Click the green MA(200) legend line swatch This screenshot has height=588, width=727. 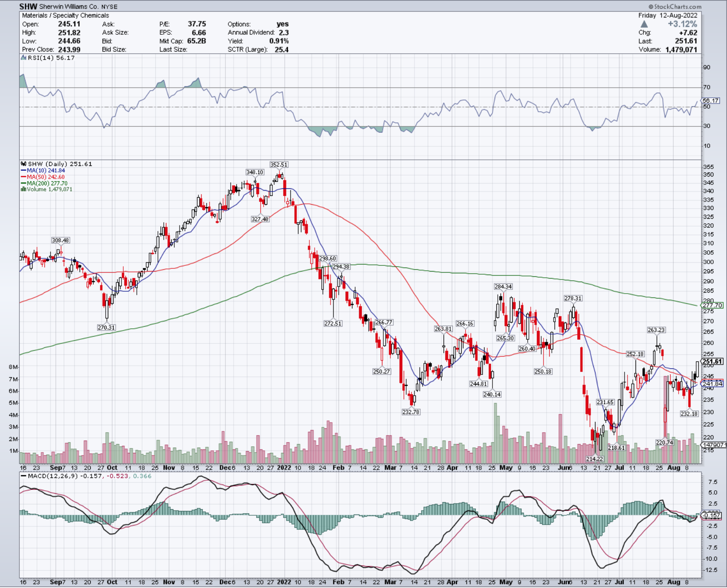23,184
